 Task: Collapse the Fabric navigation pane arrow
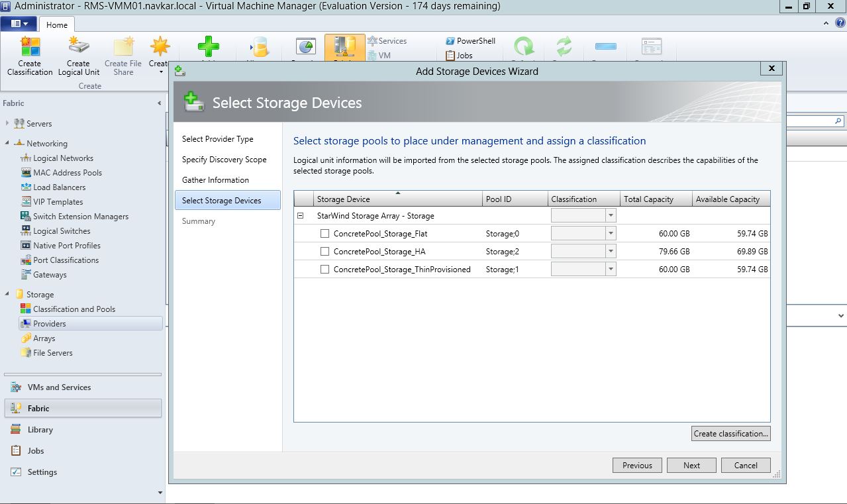coord(159,103)
